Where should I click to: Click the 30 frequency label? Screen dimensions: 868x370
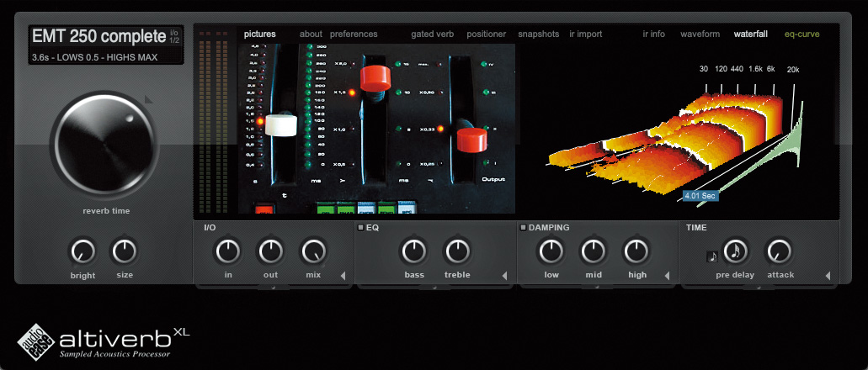click(x=704, y=69)
